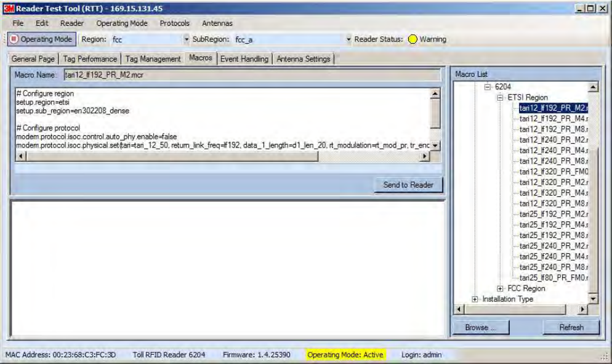Open the Operating Mode menu
The height and width of the screenshot is (364, 612).
(122, 23)
